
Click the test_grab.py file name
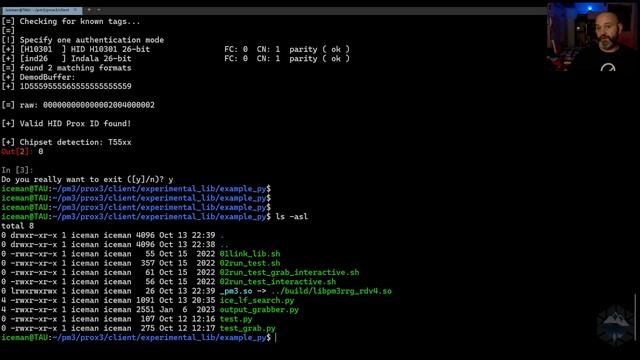247,329
